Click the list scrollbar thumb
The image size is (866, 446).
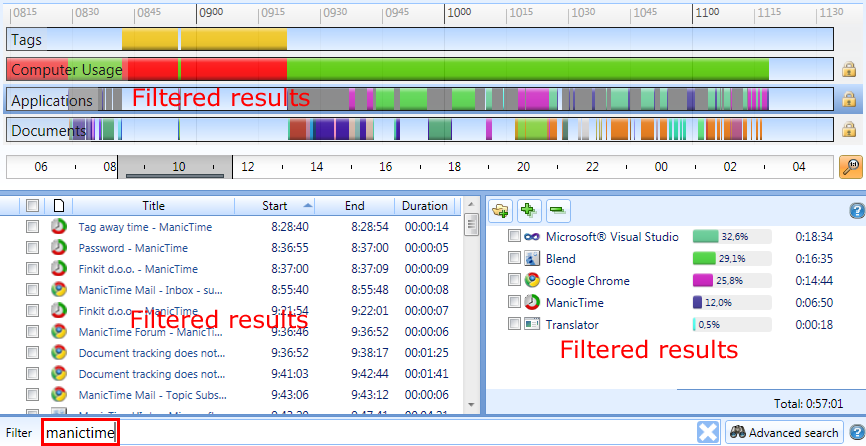(471, 224)
